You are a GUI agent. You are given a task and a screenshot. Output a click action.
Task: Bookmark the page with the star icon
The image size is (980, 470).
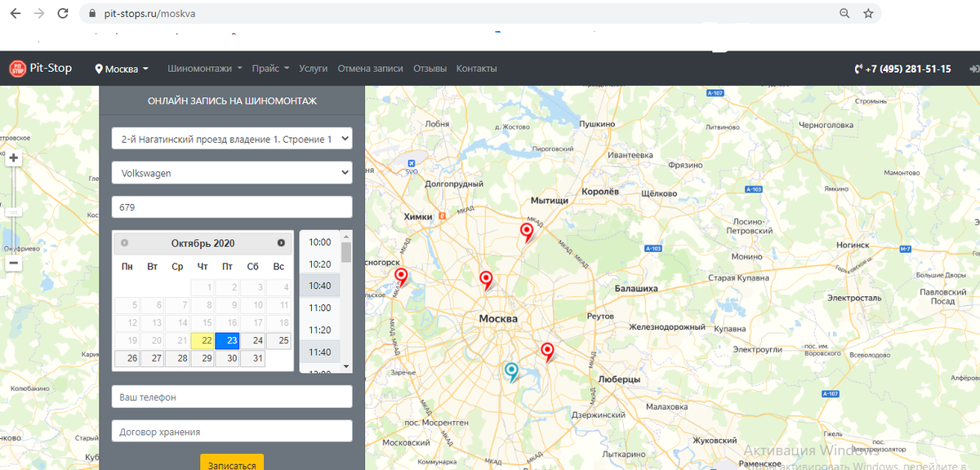point(868,14)
